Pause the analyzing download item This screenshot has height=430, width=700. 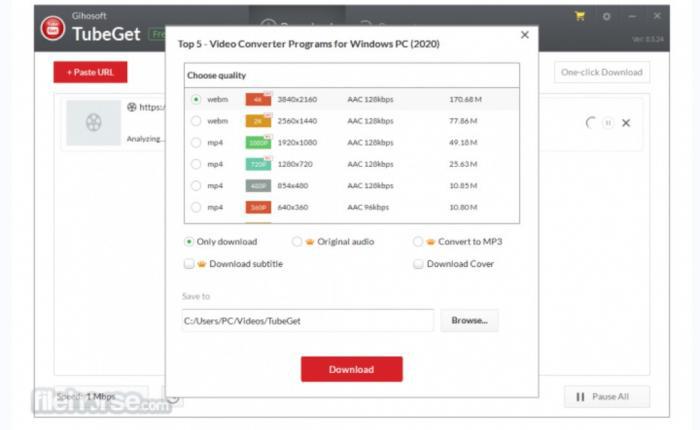coord(608,123)
